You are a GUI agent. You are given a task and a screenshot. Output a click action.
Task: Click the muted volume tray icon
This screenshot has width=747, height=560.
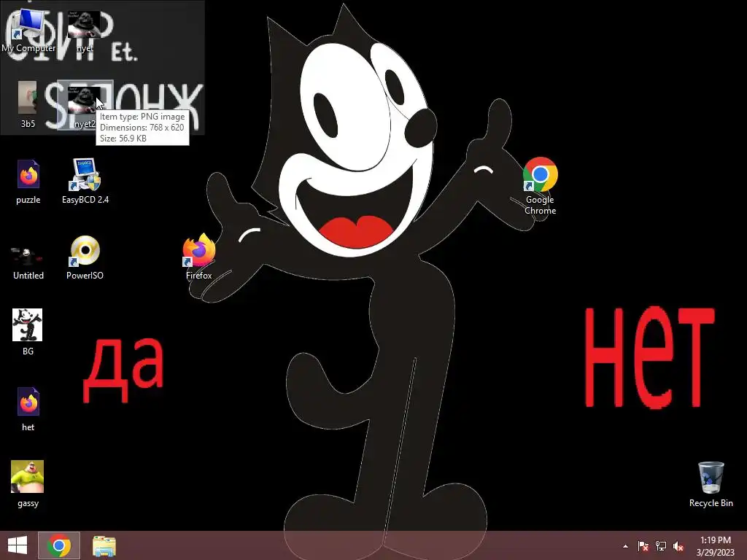tap(678, 546)
